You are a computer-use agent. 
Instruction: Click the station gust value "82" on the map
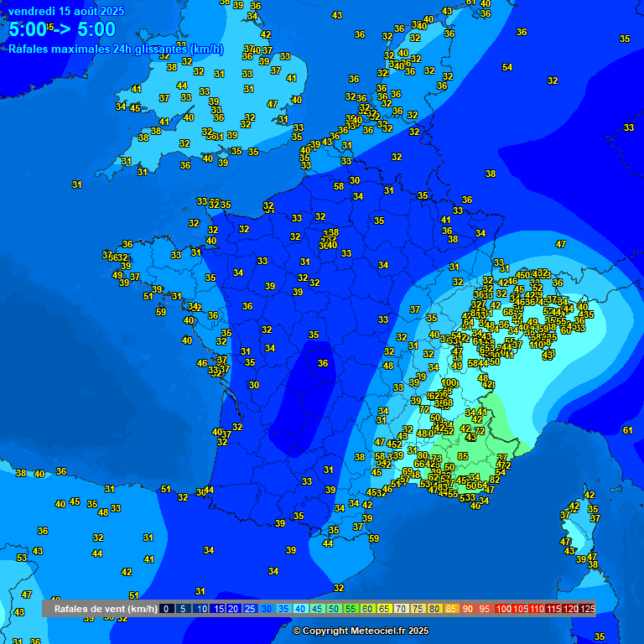(x=495, y=480)
